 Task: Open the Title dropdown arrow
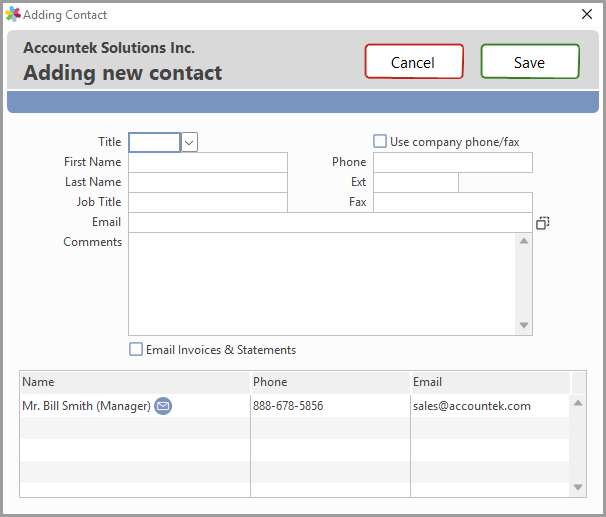point(189,142)
